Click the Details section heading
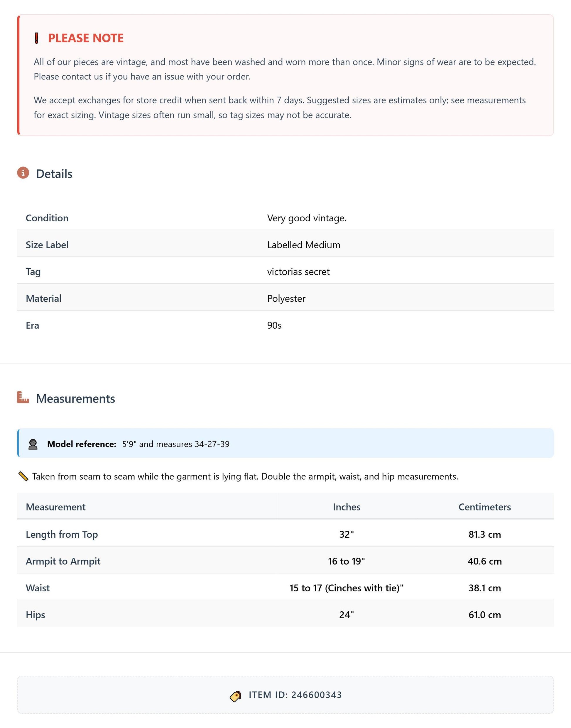The width and height of the screenshot is (571, 728). (x=54, y=174)
